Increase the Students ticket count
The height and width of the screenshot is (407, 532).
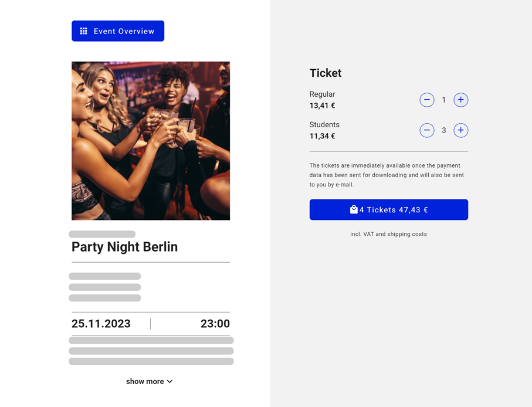pyautogui.click(x=461, y=130)
